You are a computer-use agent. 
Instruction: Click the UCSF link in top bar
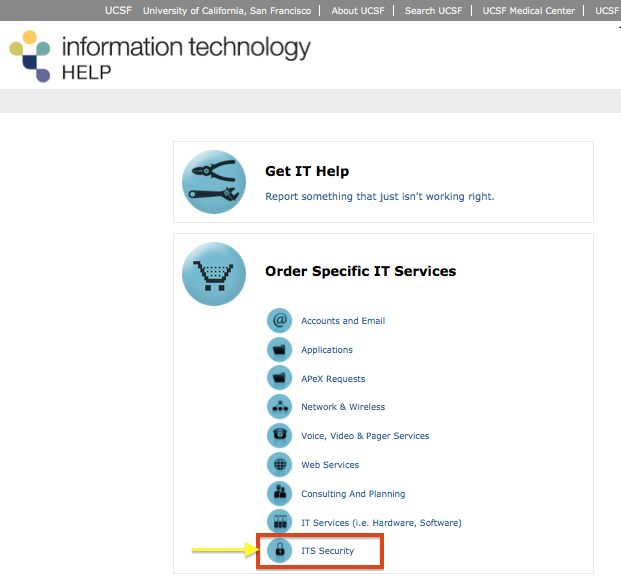118,11
